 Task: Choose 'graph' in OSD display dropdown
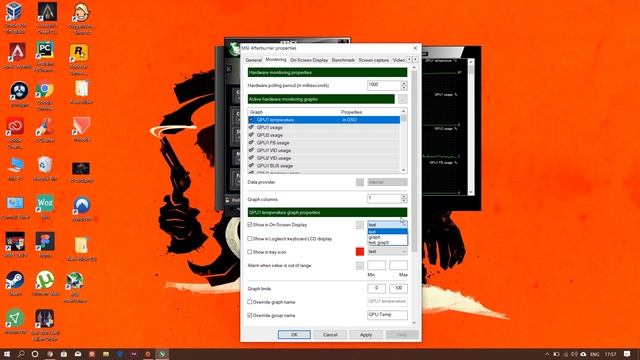387,237
